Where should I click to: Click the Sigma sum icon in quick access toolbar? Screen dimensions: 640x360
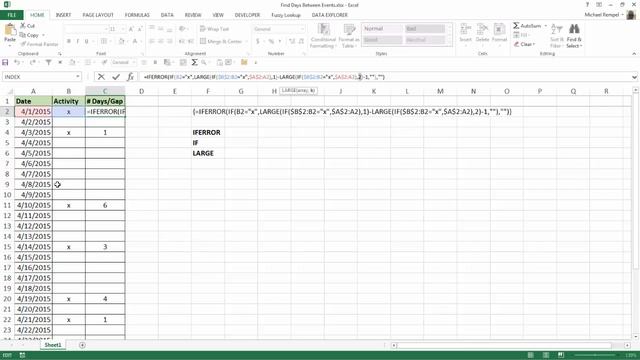click(x=194, y=62)
